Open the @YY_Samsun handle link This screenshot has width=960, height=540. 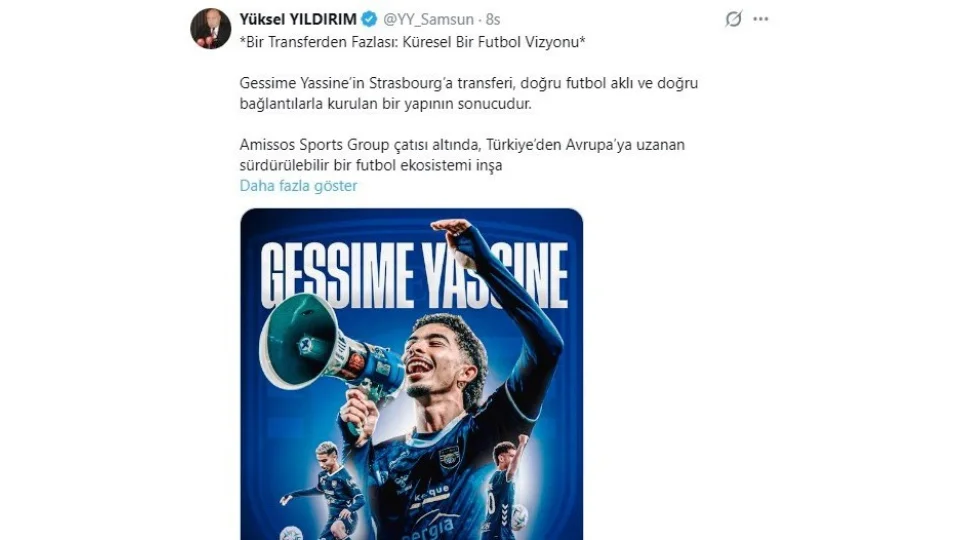tap(429, 20)
